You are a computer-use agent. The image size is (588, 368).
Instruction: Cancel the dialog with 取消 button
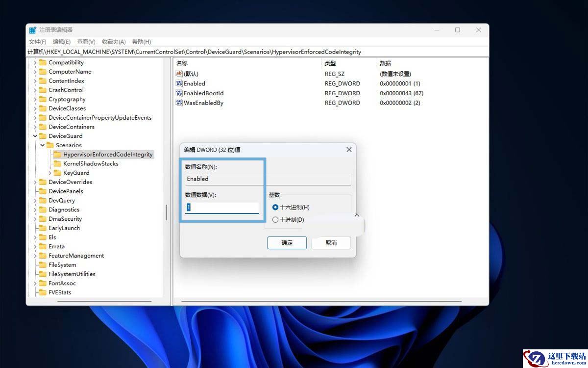coord(331,243)
